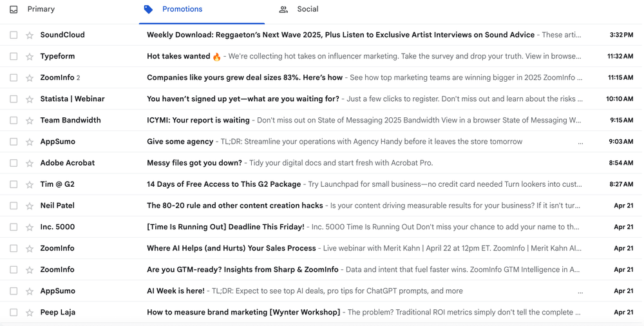Open Messy files got you down email

[x=194, y=163]
